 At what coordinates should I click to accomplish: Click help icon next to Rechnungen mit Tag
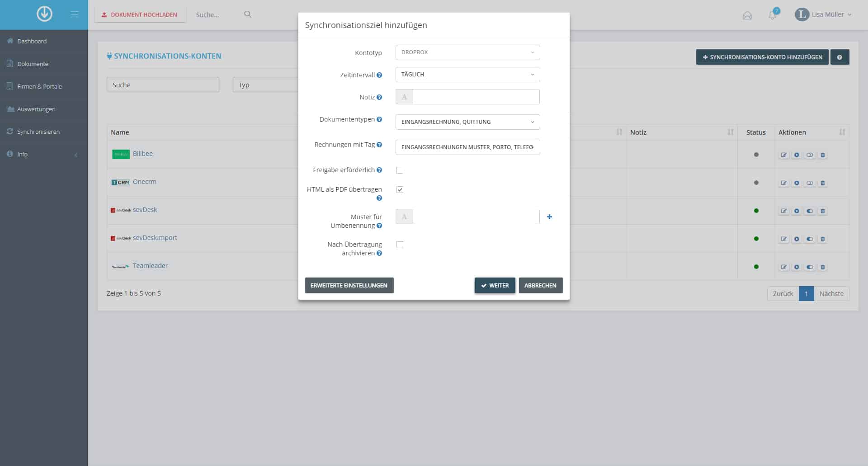[x=379, y=145]
